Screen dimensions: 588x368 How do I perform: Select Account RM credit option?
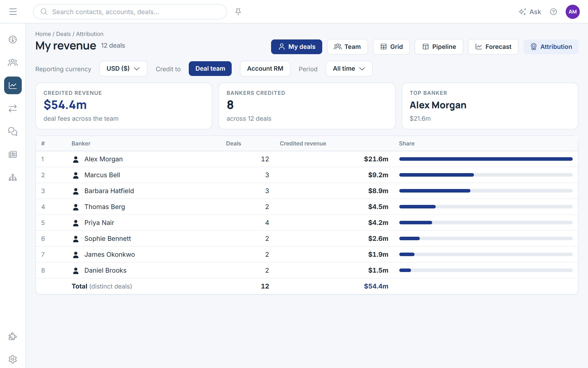pos(265,69)
